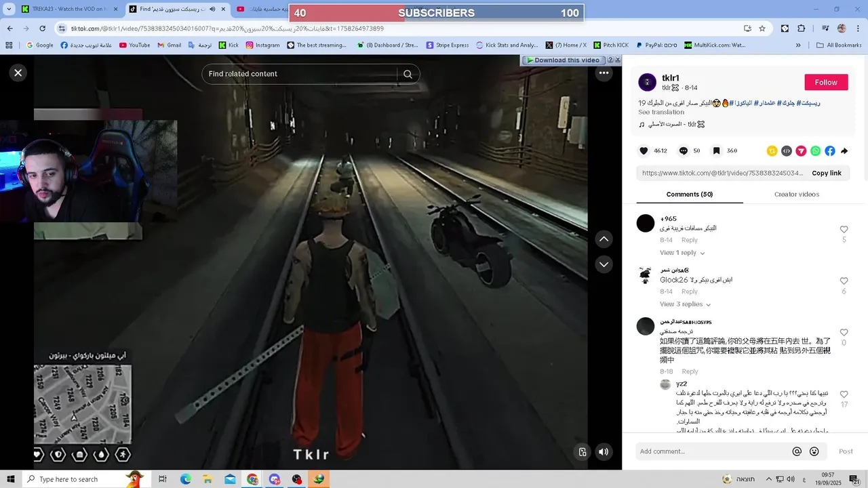
Task: Show hidden system tray icons chevron
Action: (769, 479)
